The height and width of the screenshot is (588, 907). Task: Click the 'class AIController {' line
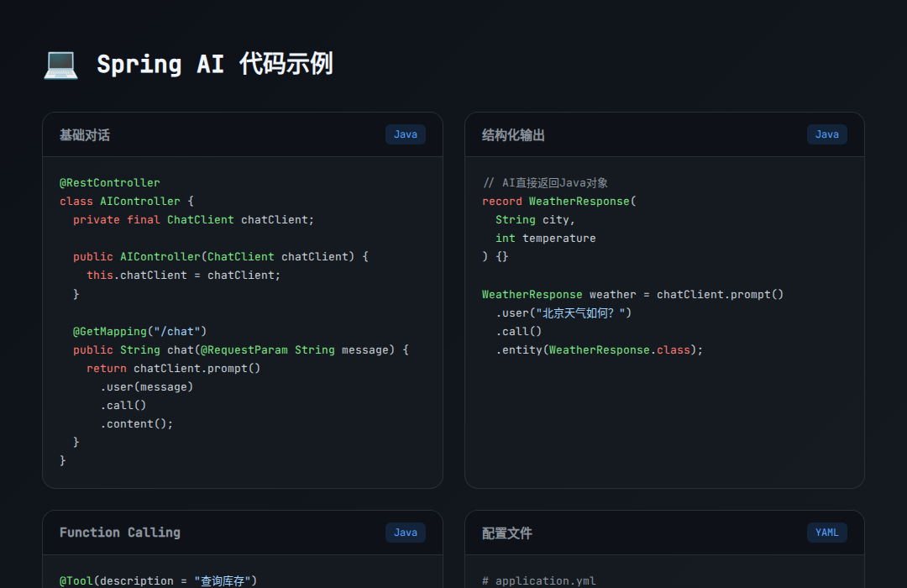point(127,202)
